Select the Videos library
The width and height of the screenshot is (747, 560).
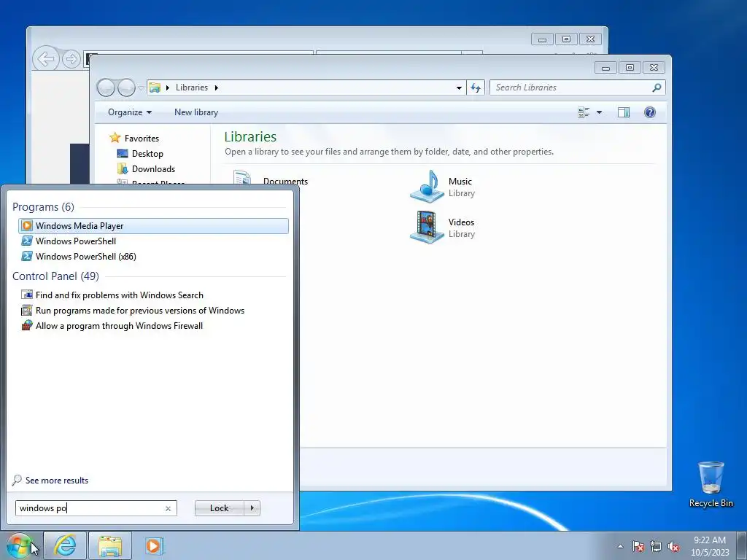tap(443, 227)
